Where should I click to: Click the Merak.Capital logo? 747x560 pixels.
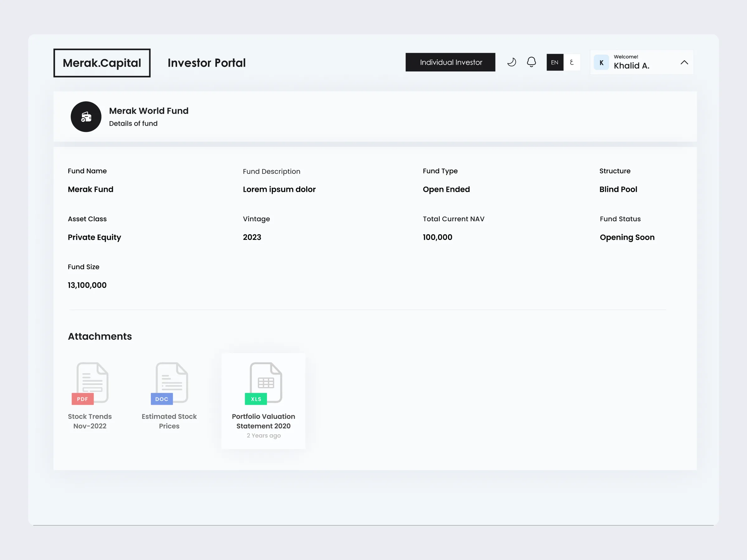[102, 63]
